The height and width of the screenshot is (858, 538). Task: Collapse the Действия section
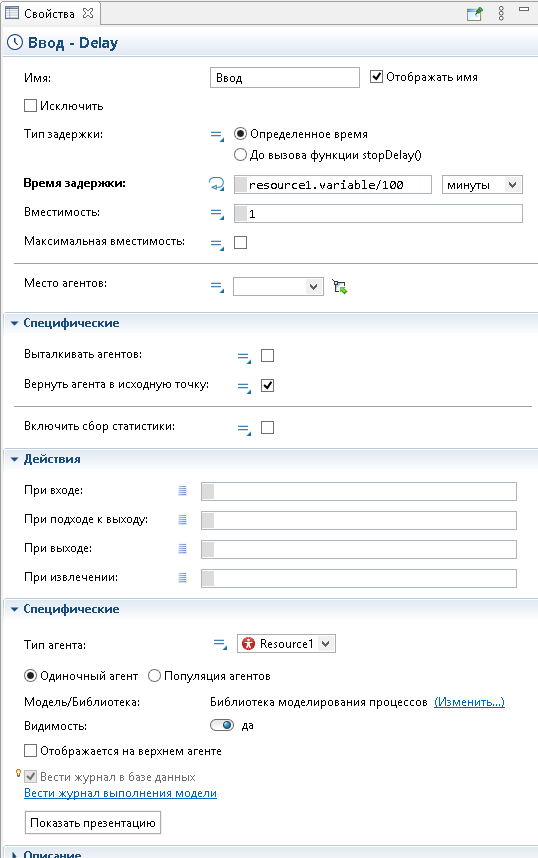point(15,460)
